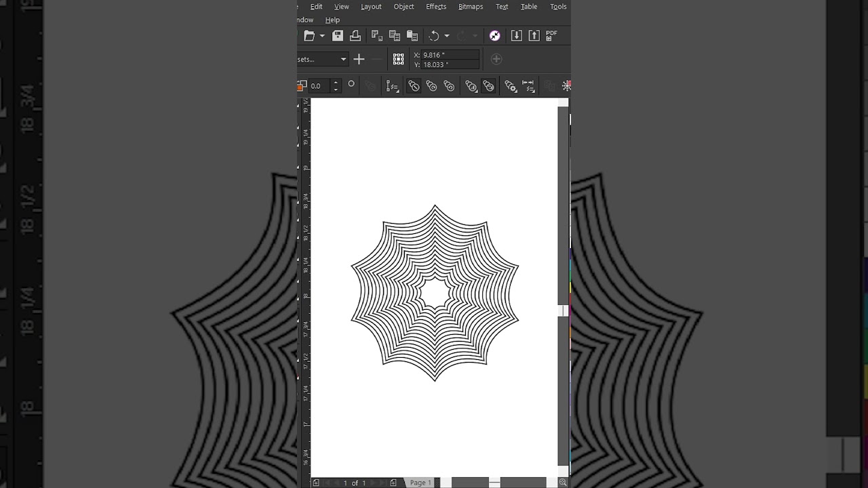Increase the blend value with up arrow
This screenshot has width=868, height=488.
pyautogui.click(x=336, y=83)
